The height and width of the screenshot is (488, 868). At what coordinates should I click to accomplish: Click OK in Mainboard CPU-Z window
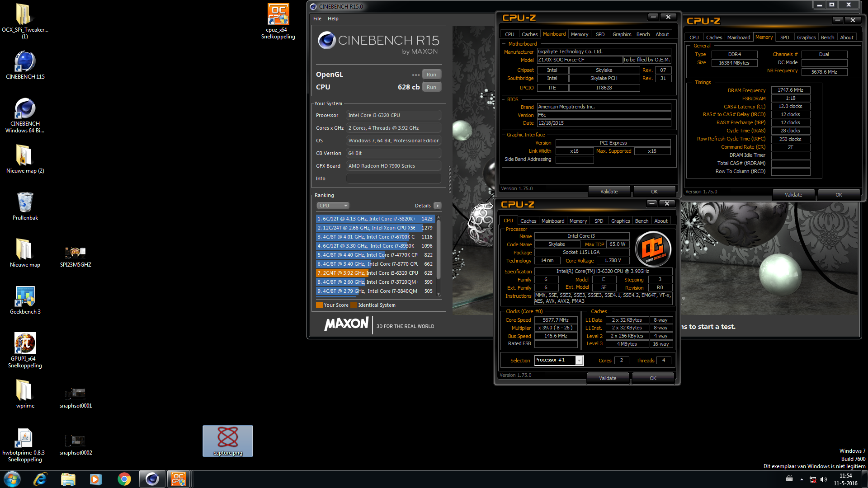pos(654,192)
